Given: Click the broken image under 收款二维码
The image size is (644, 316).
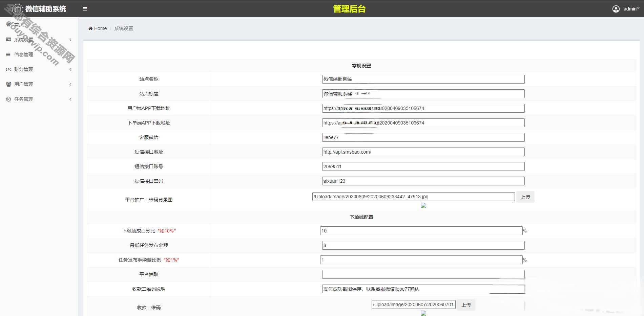Looking at the screenshot, I should pyautogui.click(x=423, y=313).
